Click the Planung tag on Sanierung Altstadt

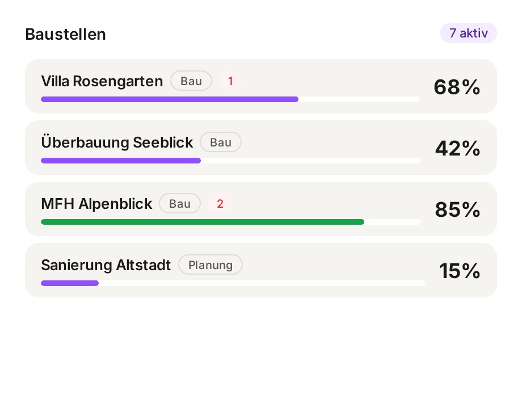[x=211, y=265]
